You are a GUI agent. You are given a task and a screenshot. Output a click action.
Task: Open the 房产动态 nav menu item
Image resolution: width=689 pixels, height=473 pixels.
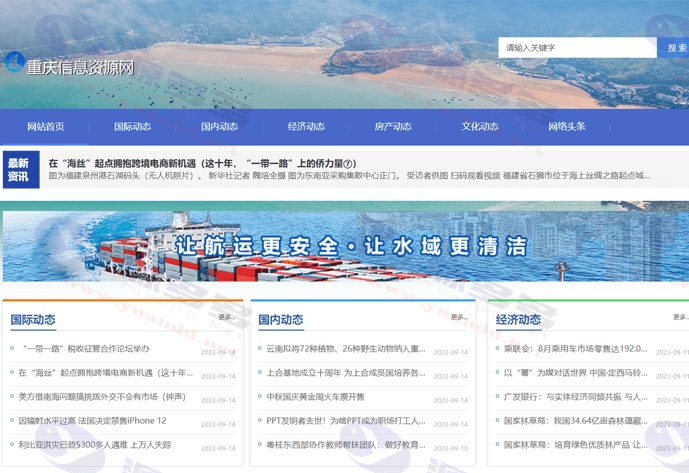(x=393, y=127)
